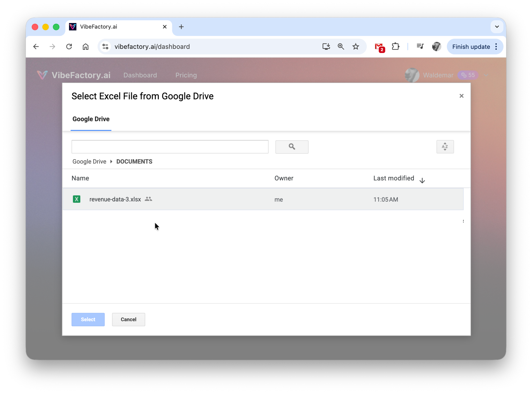Image resolution: width=532 pixels, height=394 pixels.
Task: Open the browser tab search chevron
Action: [496, 27]
